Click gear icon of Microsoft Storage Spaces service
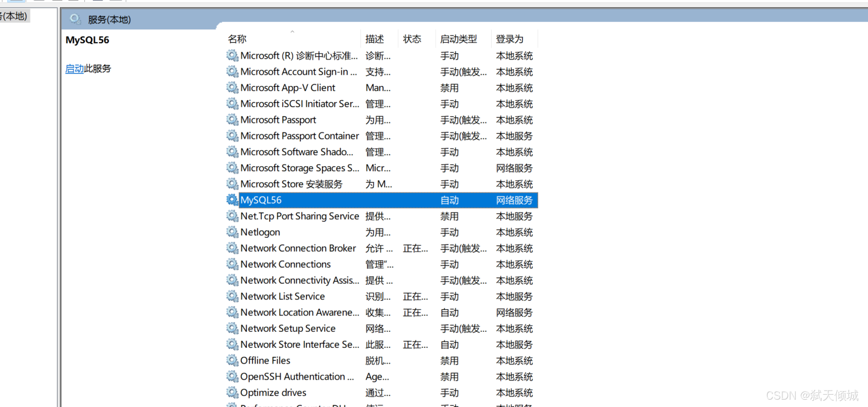 (232, 168)
